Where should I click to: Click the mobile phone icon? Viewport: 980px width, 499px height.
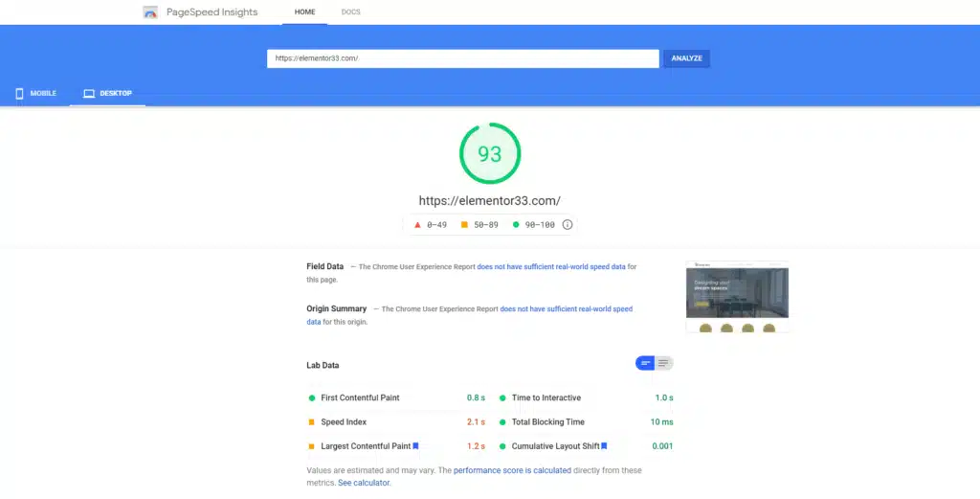[x=19, y=93]
